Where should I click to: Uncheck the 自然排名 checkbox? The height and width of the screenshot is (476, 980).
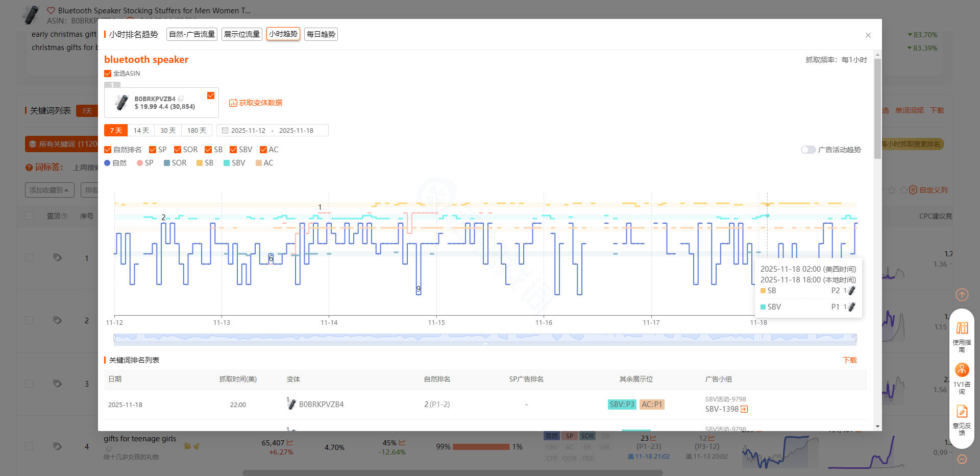108,150
